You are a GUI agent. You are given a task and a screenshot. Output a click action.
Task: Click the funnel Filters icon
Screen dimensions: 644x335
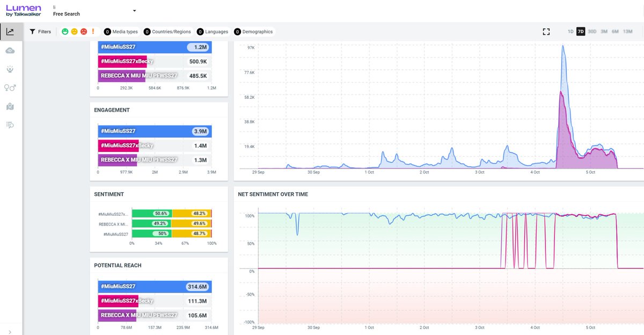point(33,32)
